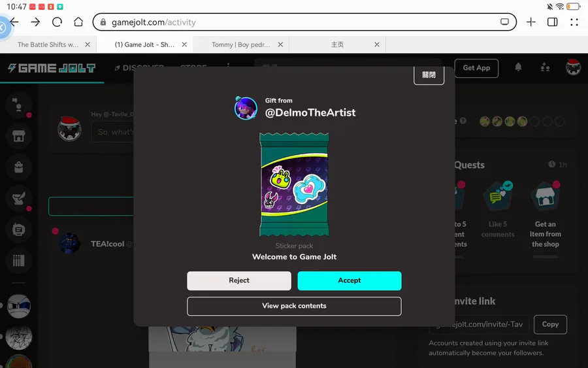Switch to 主页 tab
This screenshot has height=368, width=588.
337,44
